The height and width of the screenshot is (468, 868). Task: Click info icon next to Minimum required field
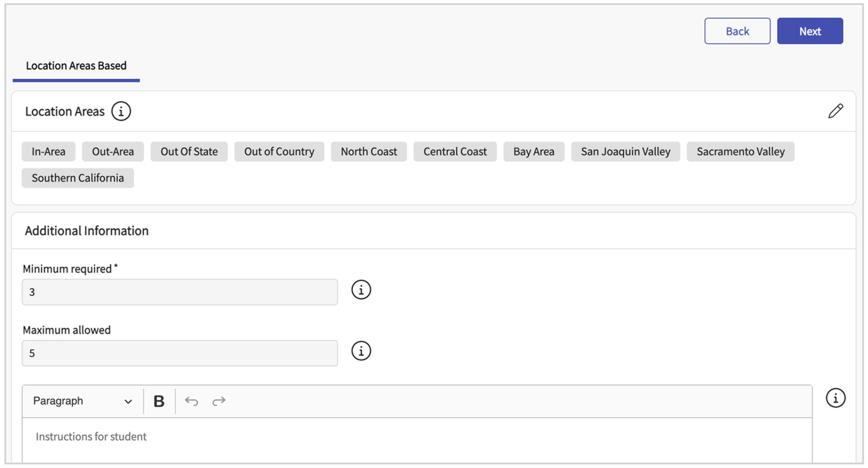361,290
